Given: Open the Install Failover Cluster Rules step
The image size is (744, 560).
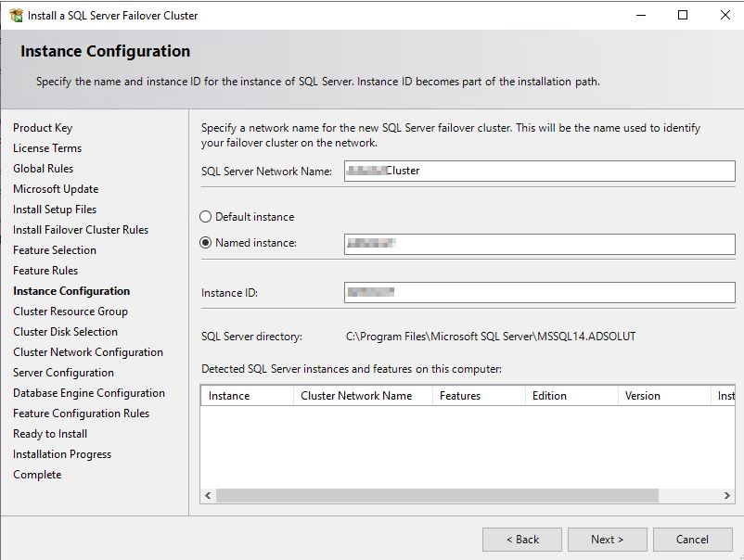Looking at the screenshot, I should (x=81, y=230).
